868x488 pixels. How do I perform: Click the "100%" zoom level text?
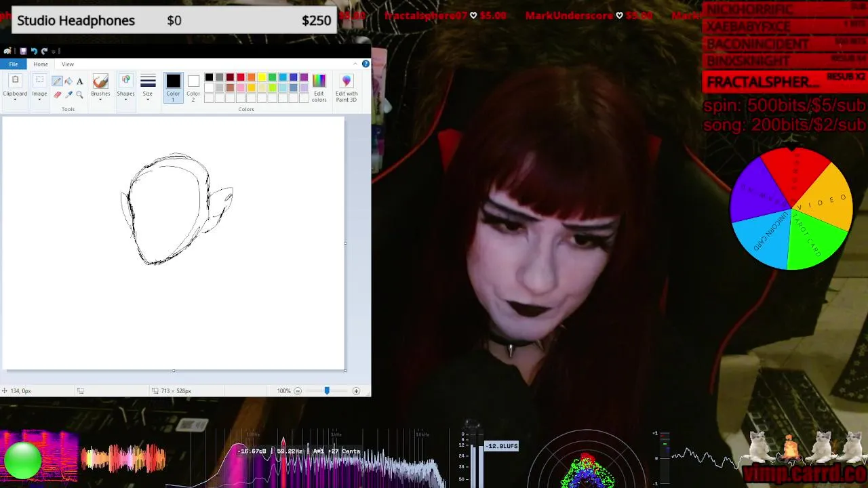tap(283, 391)
